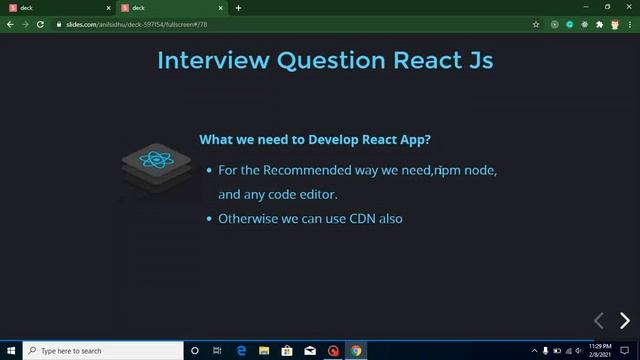640x360 pixels.
Task: Click 'What we need to Develop React App?'
Action: coord(315,140)
